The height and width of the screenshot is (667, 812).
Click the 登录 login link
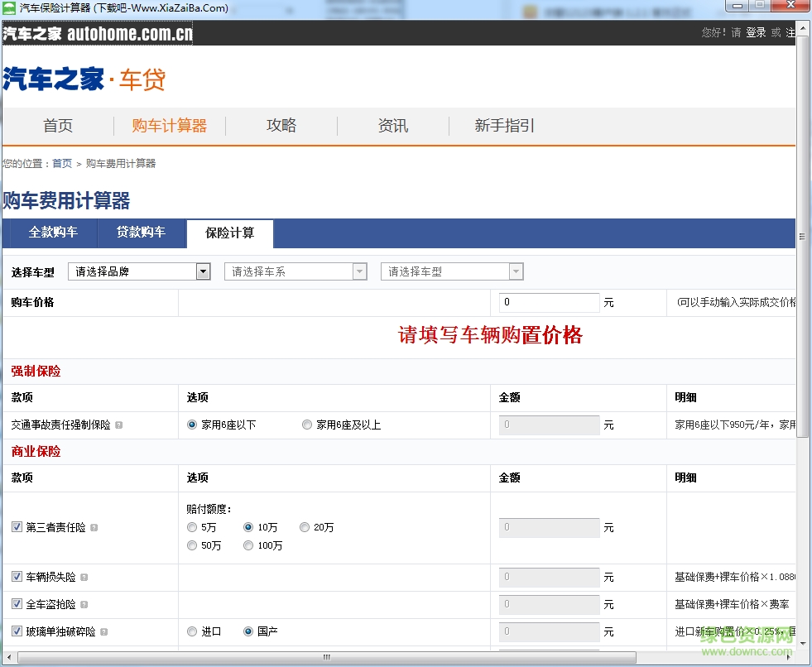coord(755,33)
